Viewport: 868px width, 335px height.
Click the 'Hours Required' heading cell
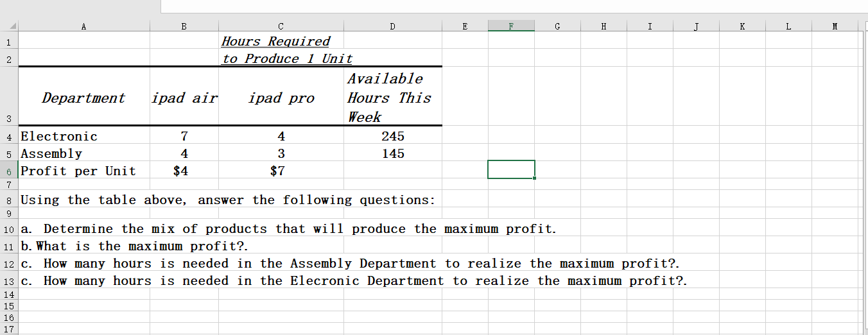coord(281,41)
